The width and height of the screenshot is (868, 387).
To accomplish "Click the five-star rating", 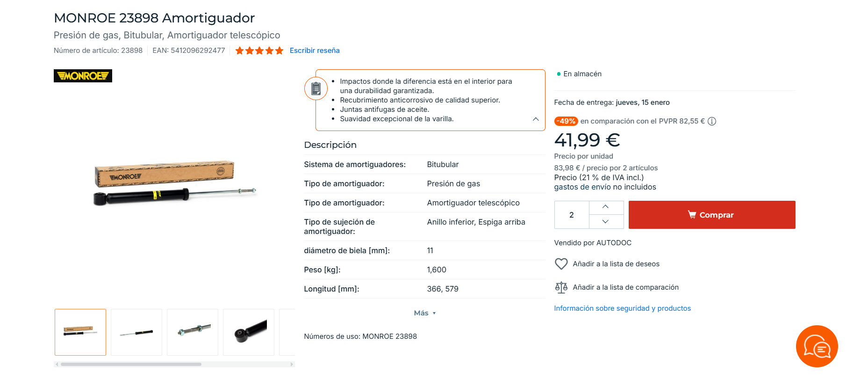I will tap(259, 51).
